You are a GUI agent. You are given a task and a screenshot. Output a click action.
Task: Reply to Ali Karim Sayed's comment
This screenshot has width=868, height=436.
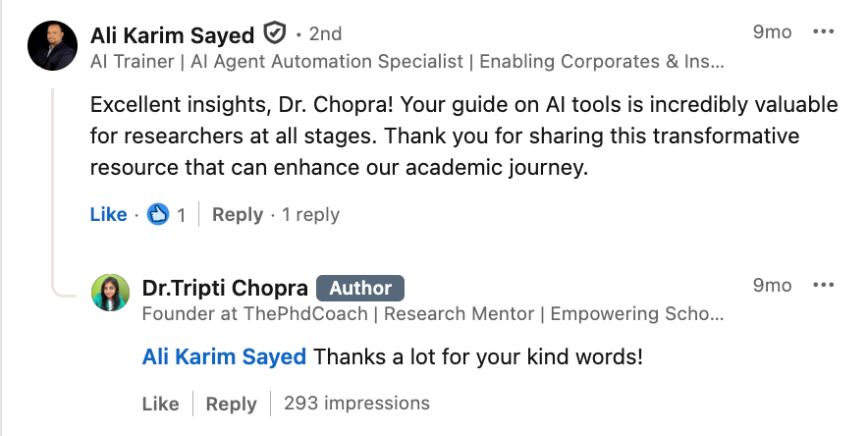237,214
